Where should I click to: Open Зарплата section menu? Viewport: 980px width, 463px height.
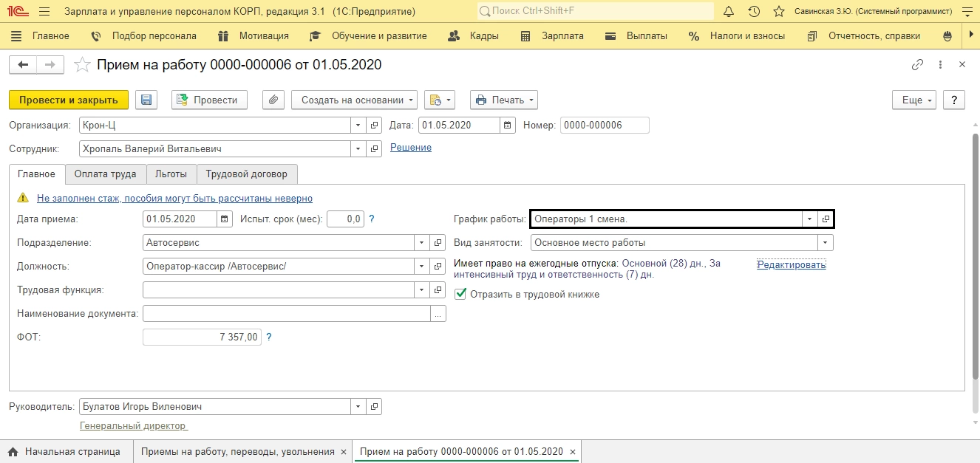(x=552, y=35)
